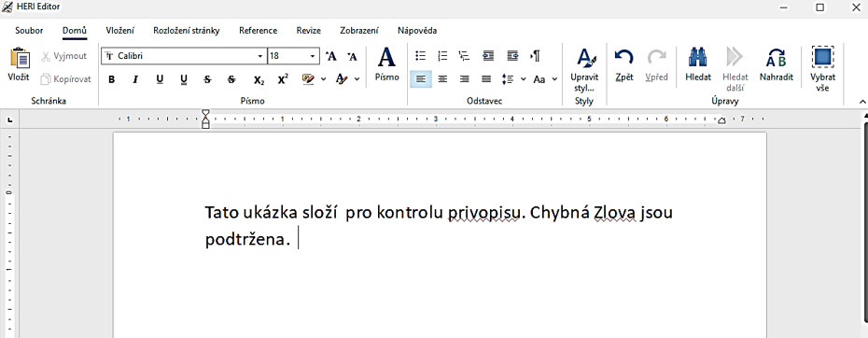Toggle align left paragraph button
Viewport: 868px width, 338px height.
pyautogui.click(x=421, y=79)
